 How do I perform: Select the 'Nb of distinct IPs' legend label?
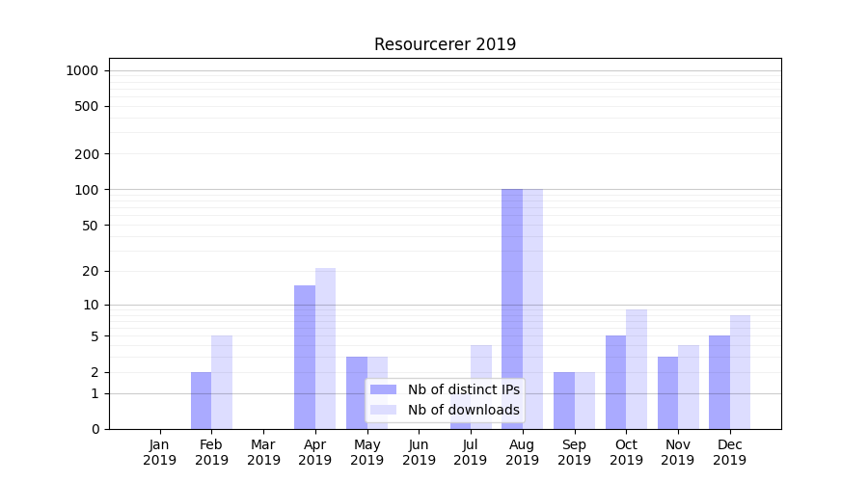463,389
